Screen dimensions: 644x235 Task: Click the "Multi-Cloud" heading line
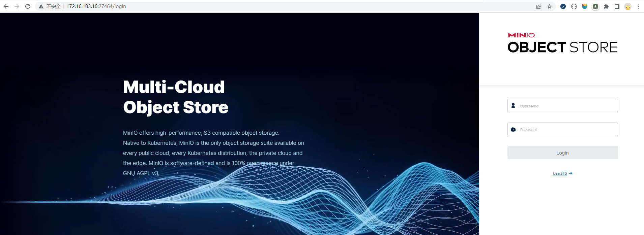click(174, 87)
